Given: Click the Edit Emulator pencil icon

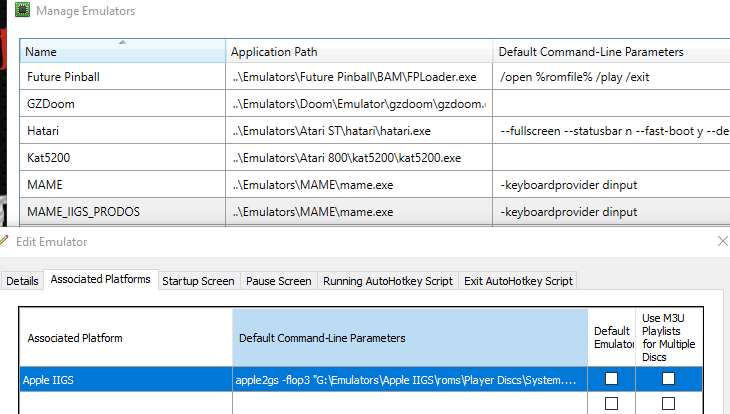Looking at the screenshot, I should click(4, 241).
